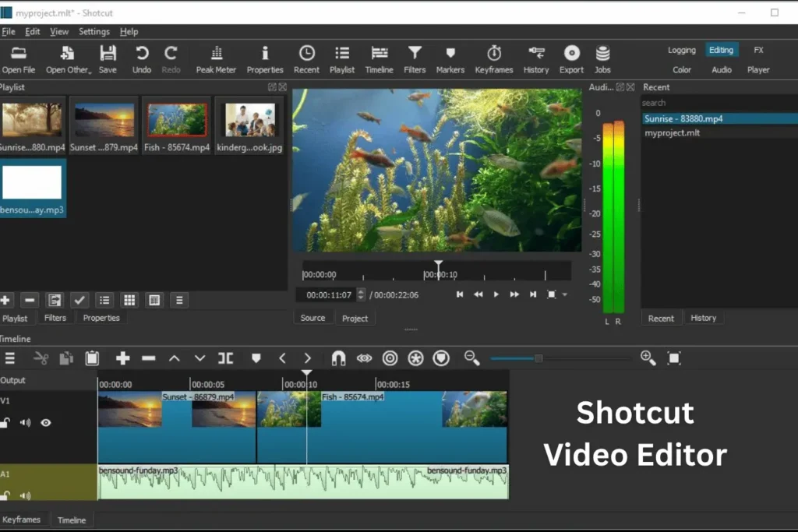Open the player zoom dropdown arrow
This screenshot has width=798, height=532.
(x=564, y=295)
